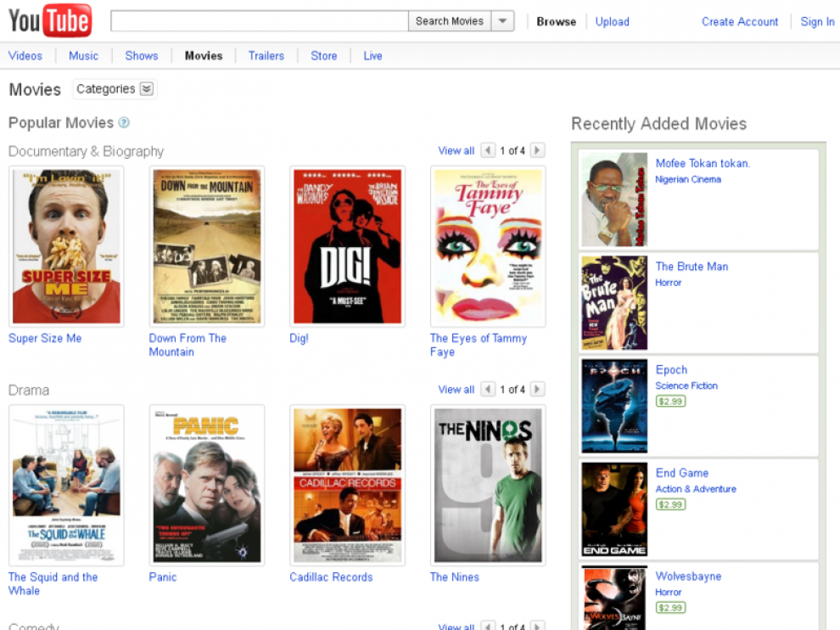Open the Epoch movie thumbnail
840x630 pixels.
pyautogui.click(x=614, y=406)
